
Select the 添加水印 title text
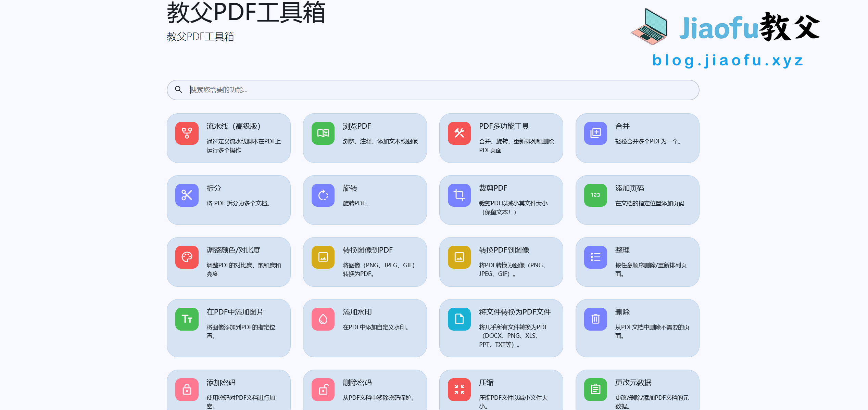point(357,312)
